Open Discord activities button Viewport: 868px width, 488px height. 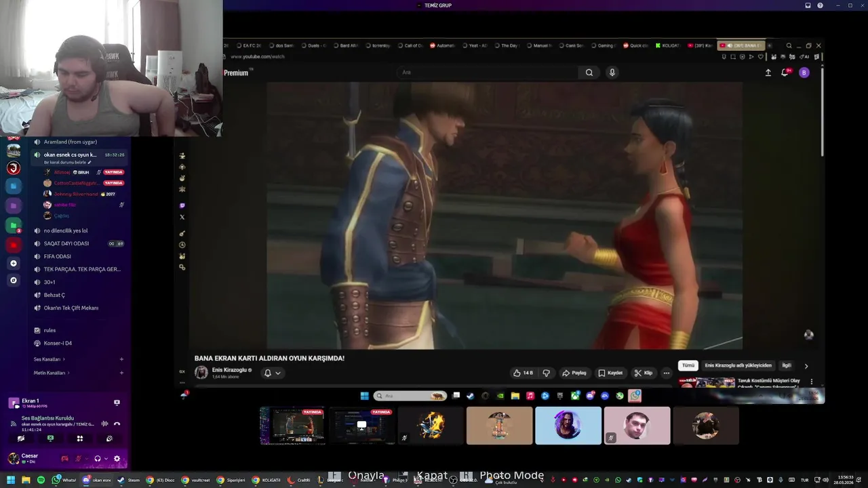tap(79, 439)
